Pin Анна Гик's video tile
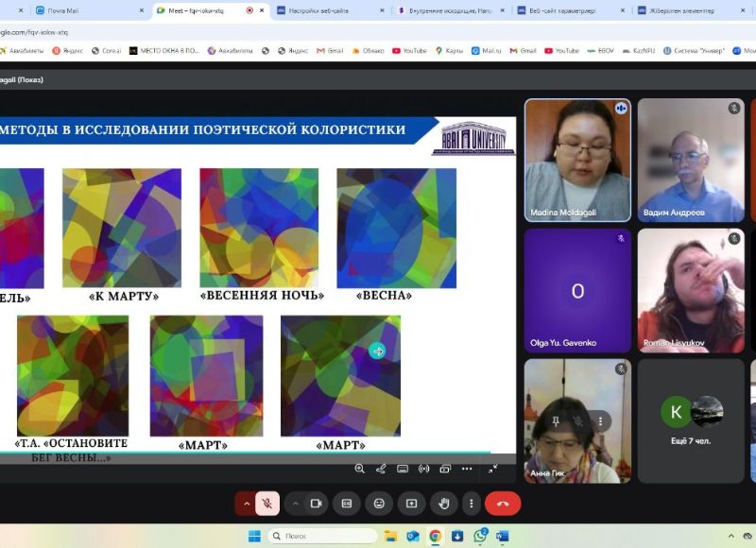Viewport: 756px width, 548px height. 557,420
